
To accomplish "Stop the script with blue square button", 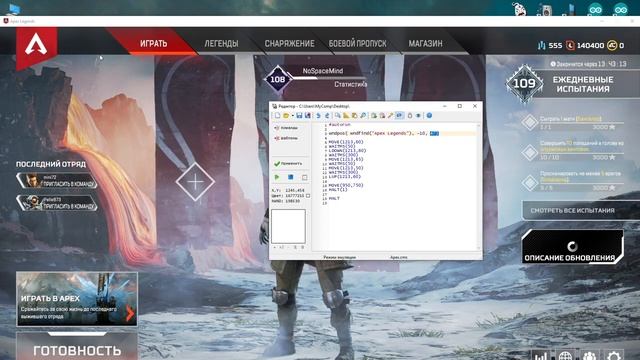I will [x=291, y=177].
